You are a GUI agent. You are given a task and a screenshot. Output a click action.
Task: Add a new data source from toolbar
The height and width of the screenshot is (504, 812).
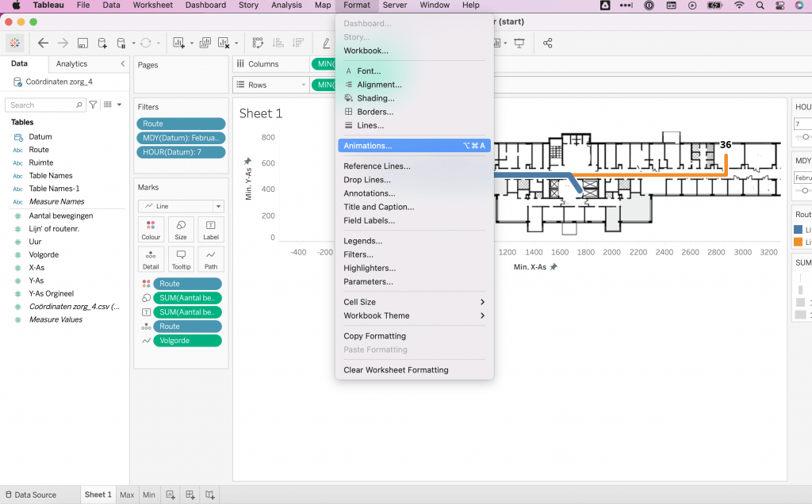102,43
